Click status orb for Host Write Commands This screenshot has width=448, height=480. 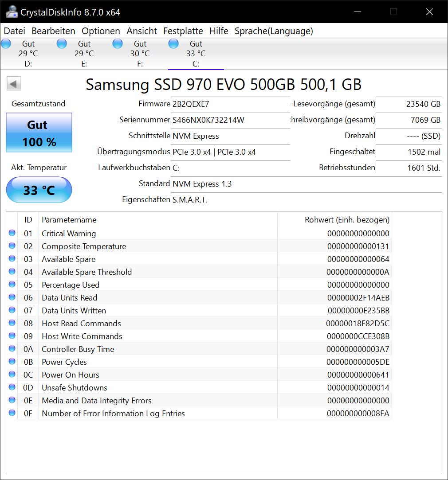(12, 336)
